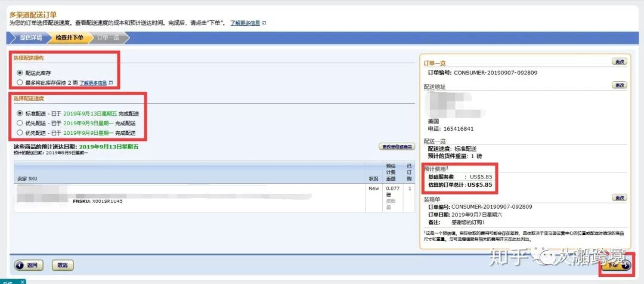Image resolution: width=644 pixels, height=284 pixels.
Task: Open external-link icon beside top 了解更多信息 link
Action: (264, 23)
